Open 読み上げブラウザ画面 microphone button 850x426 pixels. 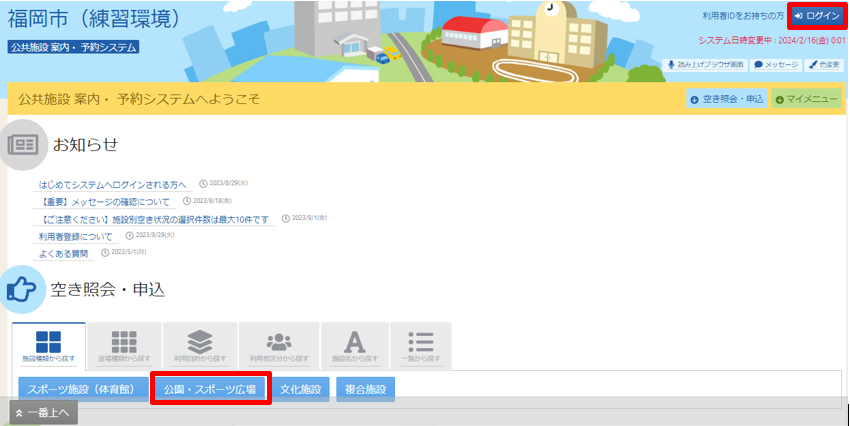[x=705, y=65]
